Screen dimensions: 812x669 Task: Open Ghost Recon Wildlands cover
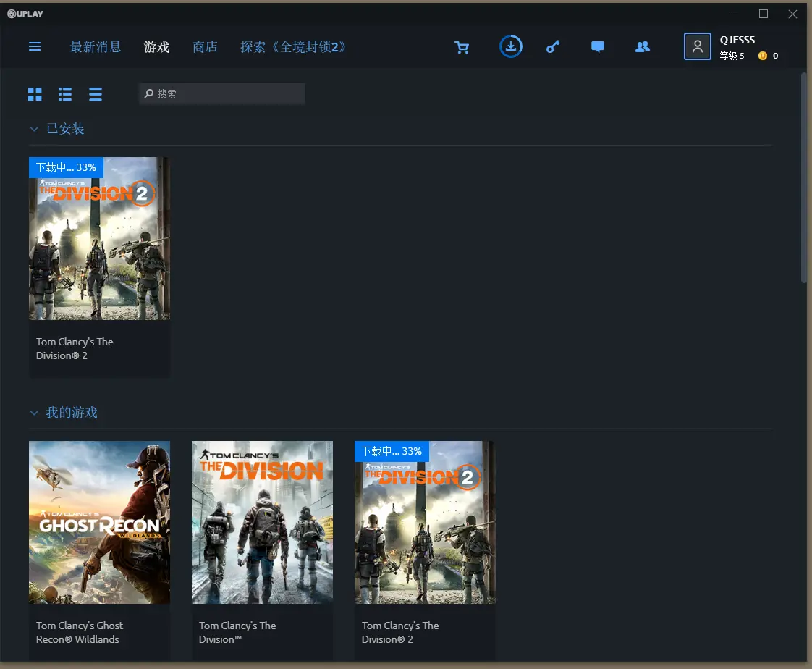99,522
